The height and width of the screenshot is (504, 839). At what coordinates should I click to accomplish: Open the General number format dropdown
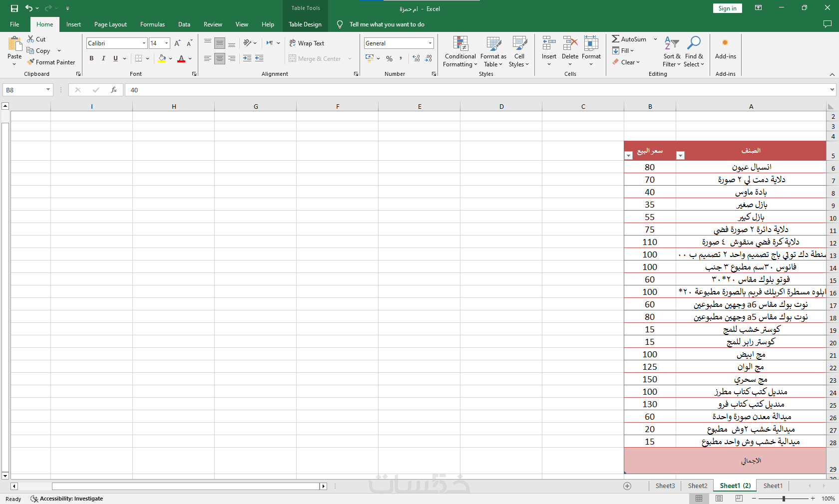pos(430,43)
